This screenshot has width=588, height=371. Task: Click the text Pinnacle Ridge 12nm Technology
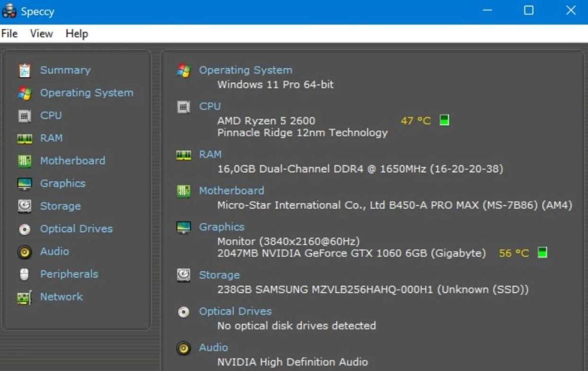(302, 133)
